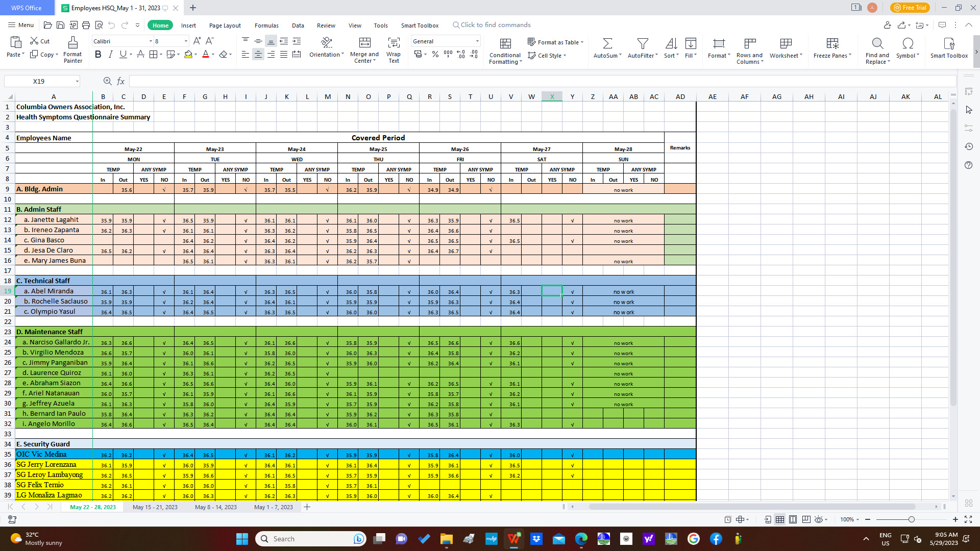
Task: Click the Conditional Formatting icon
Action: point(505,43)
